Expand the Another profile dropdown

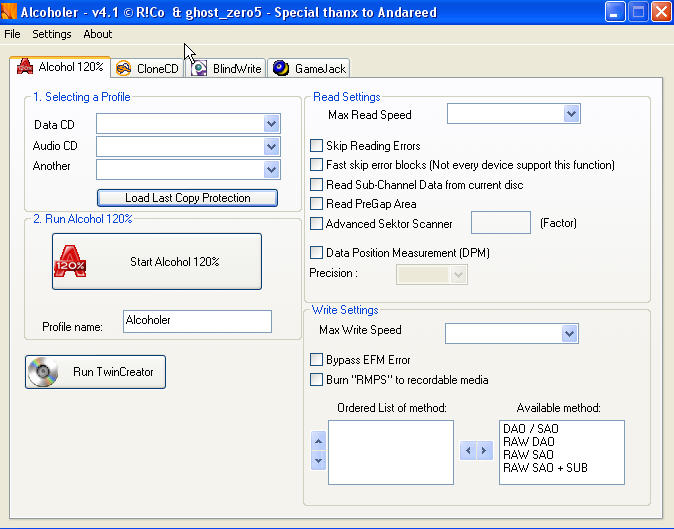click(271, 169)
